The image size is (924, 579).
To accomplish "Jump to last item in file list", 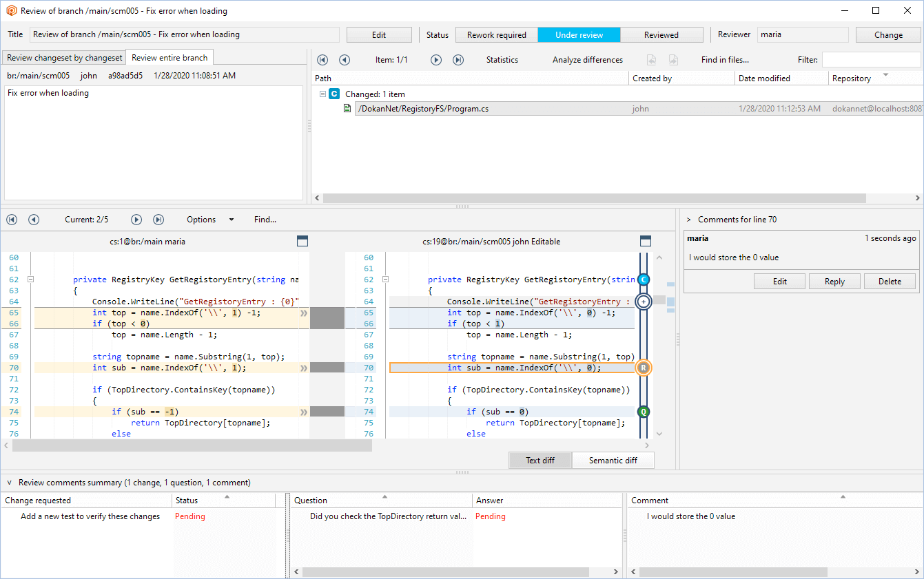I will (458, 60).
